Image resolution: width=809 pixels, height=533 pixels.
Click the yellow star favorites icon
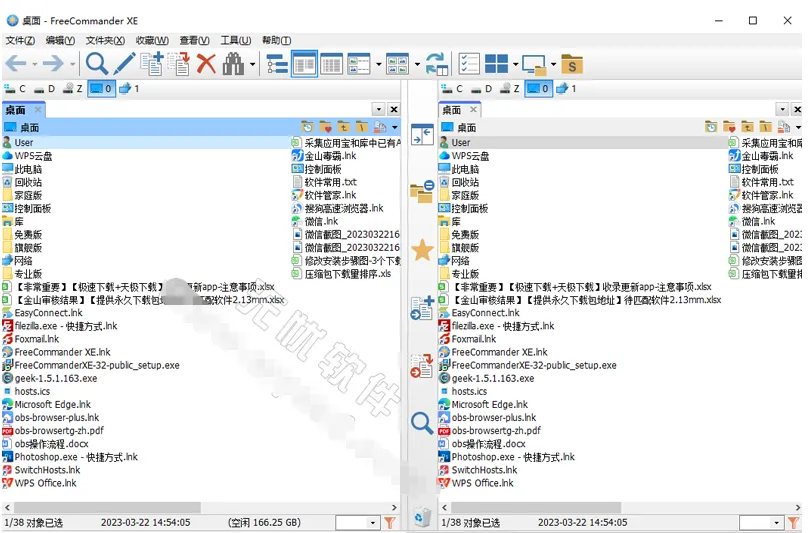tap(422, 250)
